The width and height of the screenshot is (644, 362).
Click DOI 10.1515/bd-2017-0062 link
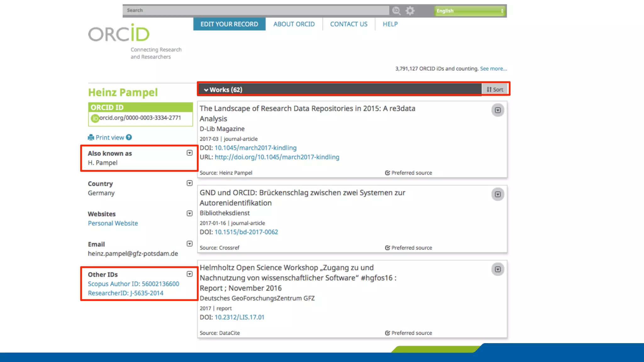[x=246, y=232]
